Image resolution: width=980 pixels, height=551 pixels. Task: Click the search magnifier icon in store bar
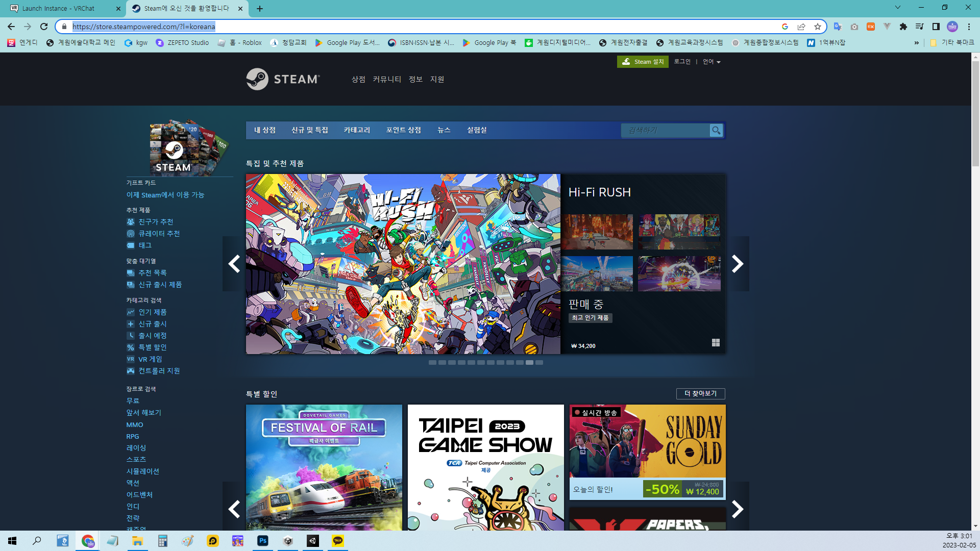716,131
